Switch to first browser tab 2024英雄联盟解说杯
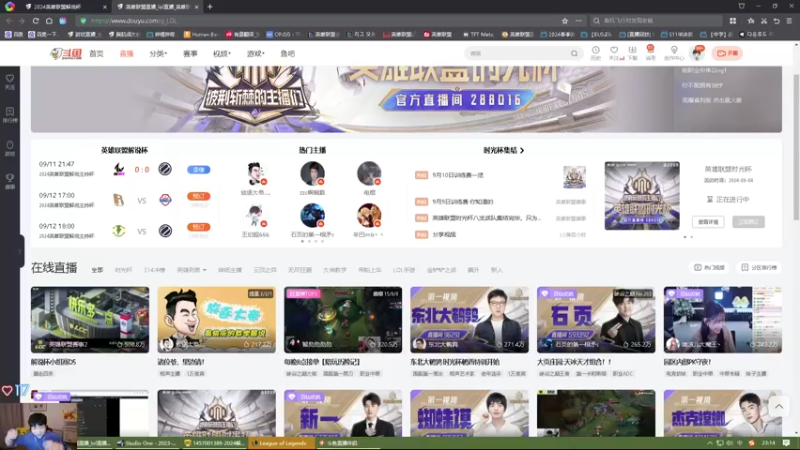800x450 pixels. coord(65,7)
